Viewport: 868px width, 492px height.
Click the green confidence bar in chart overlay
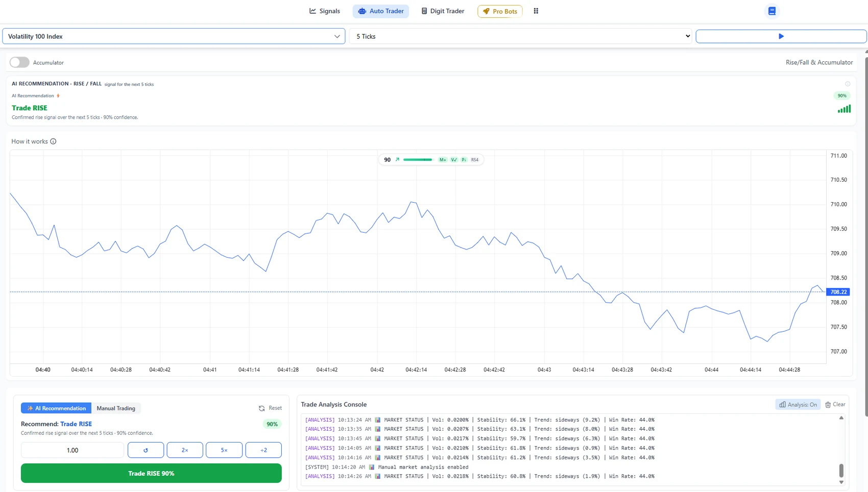418,160
